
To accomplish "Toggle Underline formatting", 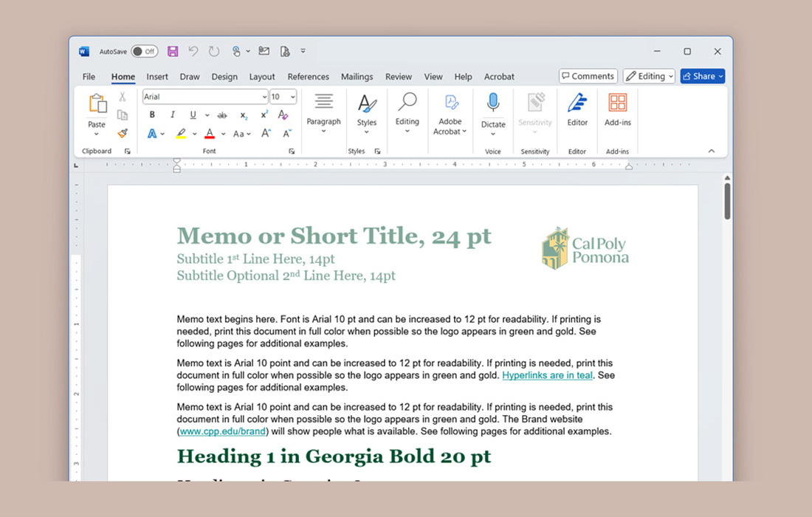I will (x=193, y=114).
